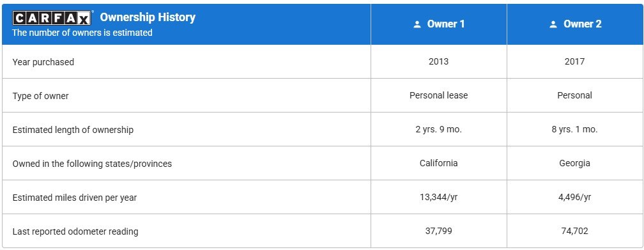Click the Owner 1 person icon
644x250 pixels.
[417, 24]
